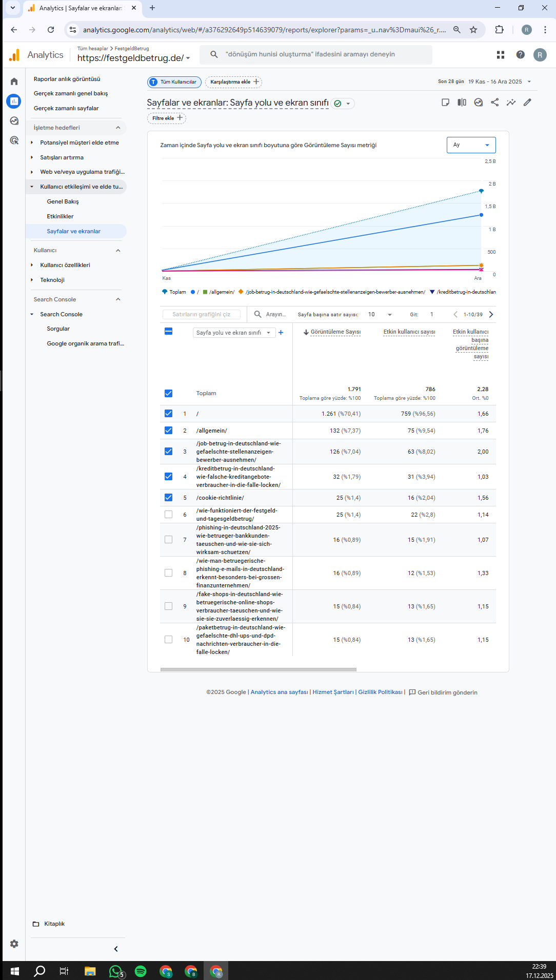Open the property selector festgeldbetrug.de

click(134, 58)
